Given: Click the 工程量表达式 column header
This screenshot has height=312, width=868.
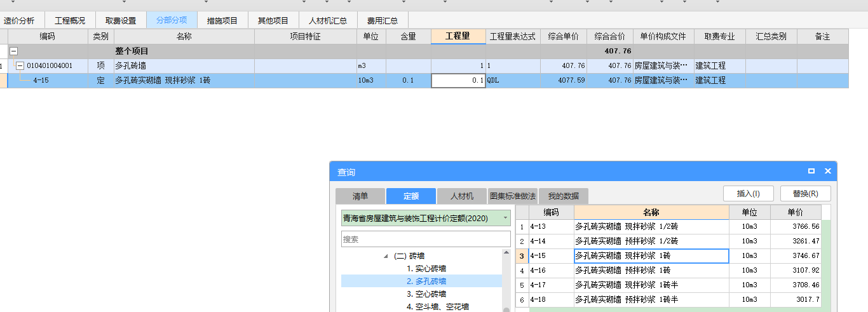Looking at the screenshot, I should click(x=513, y=36).
